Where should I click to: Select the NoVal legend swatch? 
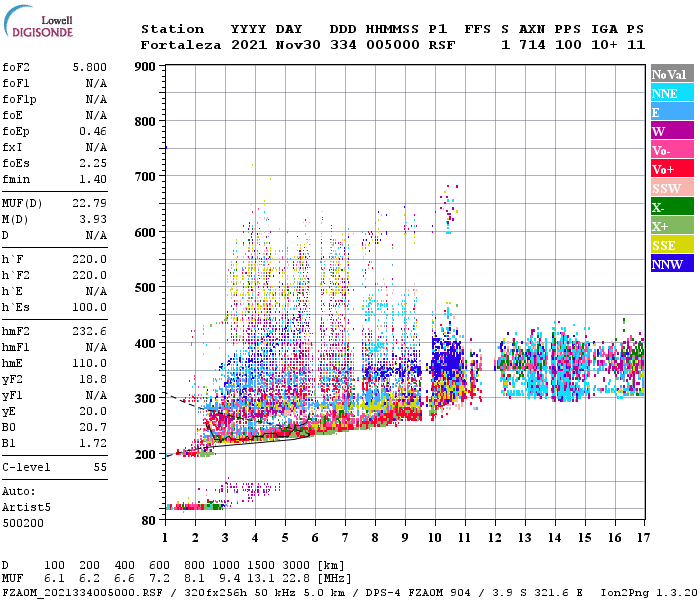[672, 74]
